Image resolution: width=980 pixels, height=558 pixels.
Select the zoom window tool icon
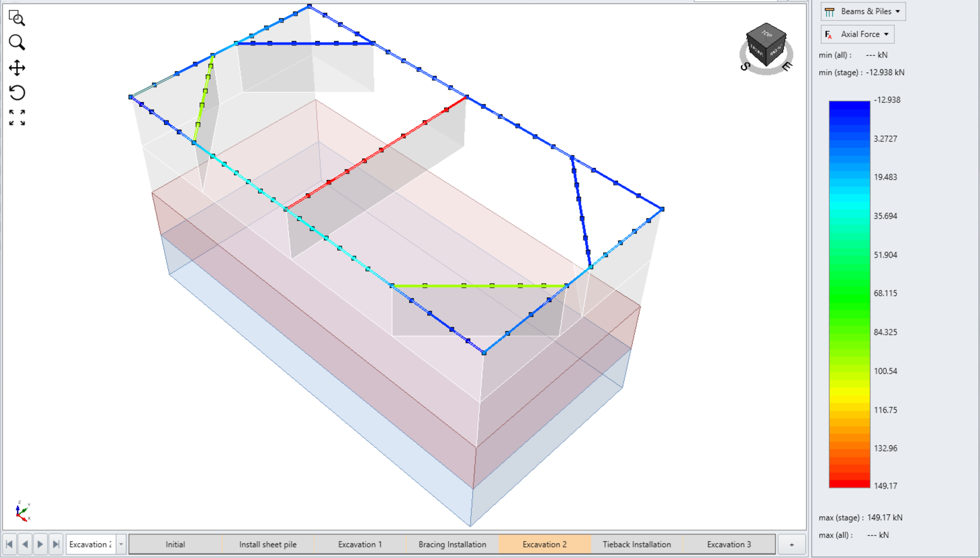[x=17, y=18]
